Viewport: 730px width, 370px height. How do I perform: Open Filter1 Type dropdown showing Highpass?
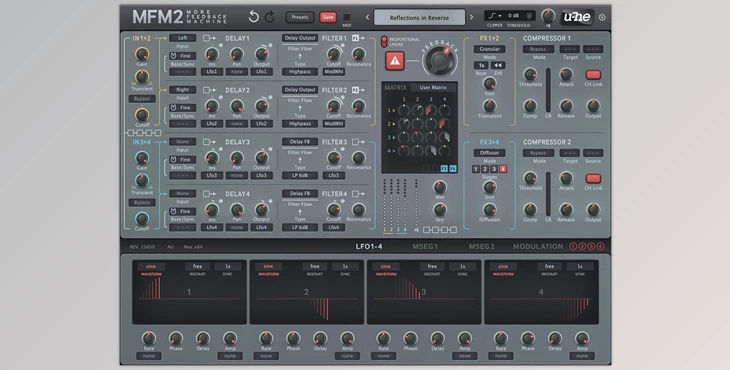(x=300, y=72)
